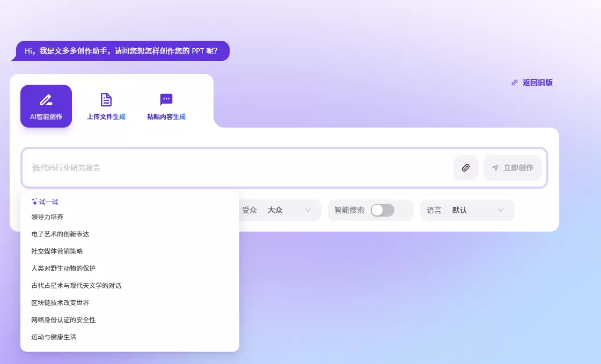Select suggestion 领导力培养

pos(46,217)
